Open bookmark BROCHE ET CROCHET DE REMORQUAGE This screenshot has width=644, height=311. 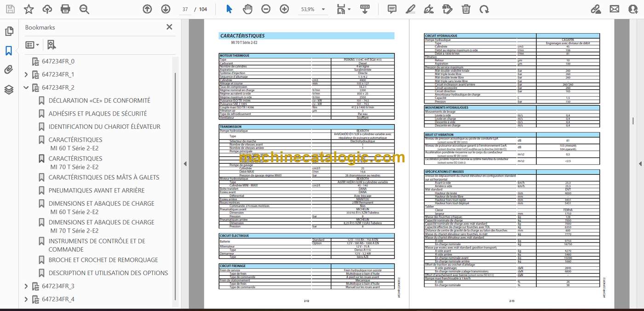click(x=103, y=260)
